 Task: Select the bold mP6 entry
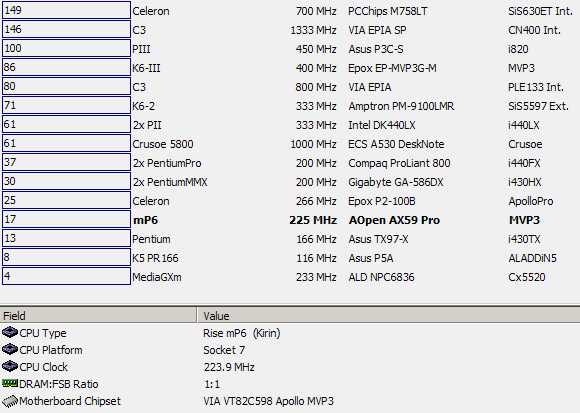click(x=145, y=220)
